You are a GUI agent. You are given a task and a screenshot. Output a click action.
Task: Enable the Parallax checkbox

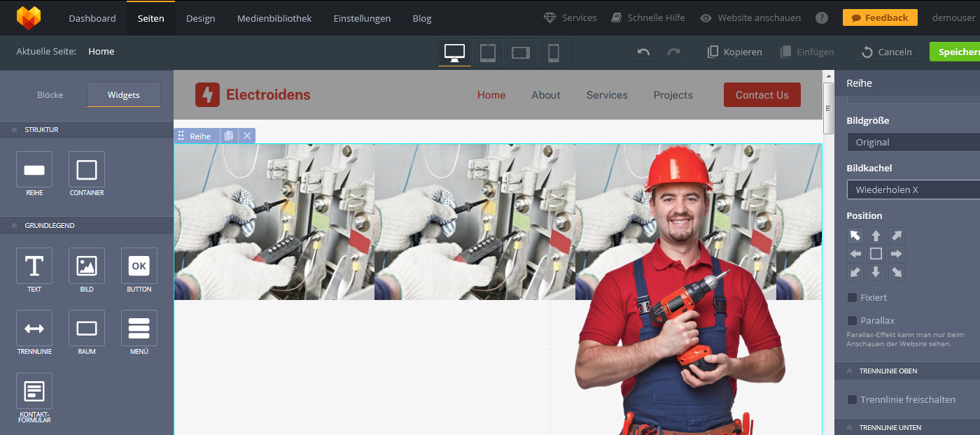[x=852, y=320]
